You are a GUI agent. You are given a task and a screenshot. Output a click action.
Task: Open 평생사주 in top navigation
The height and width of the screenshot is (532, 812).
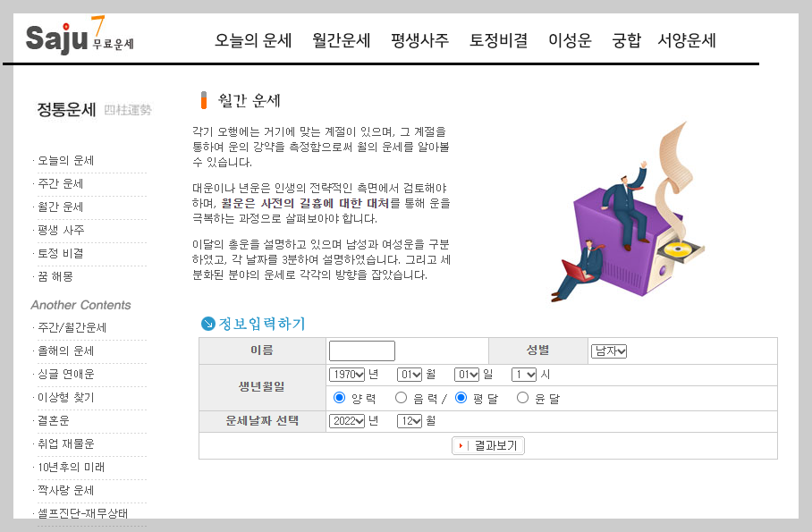419,40
